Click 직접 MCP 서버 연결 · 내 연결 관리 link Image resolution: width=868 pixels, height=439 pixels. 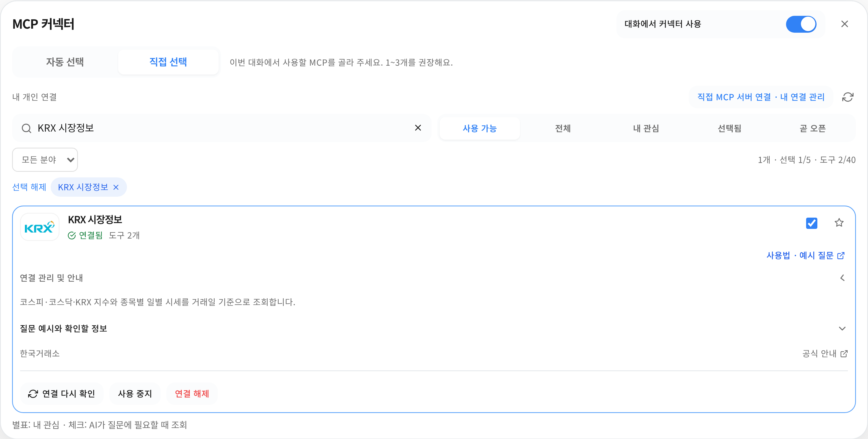tap(761, 97)
